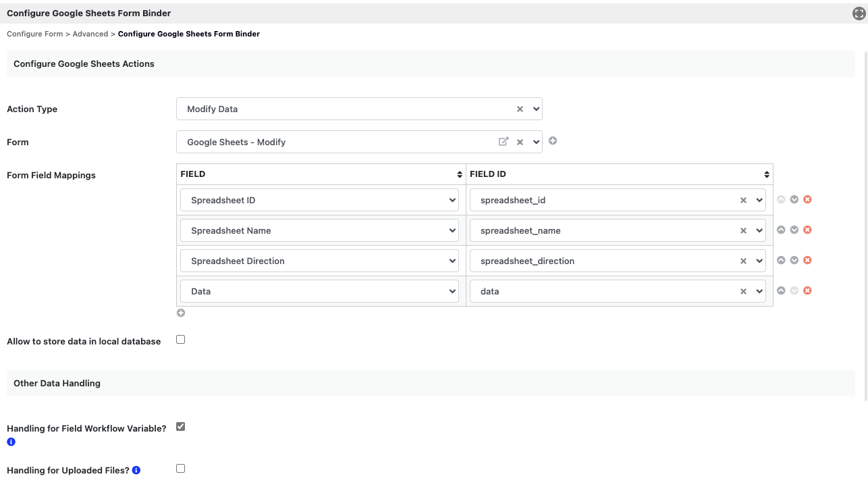Move Spreadsheet Direction row down

pyautogui.click(x=794, y=260)
